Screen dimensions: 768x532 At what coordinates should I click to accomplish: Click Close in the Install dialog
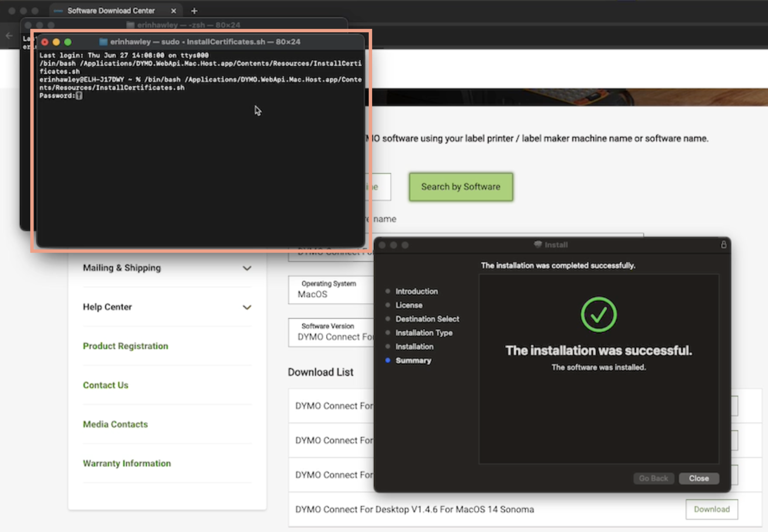[699, 478]
